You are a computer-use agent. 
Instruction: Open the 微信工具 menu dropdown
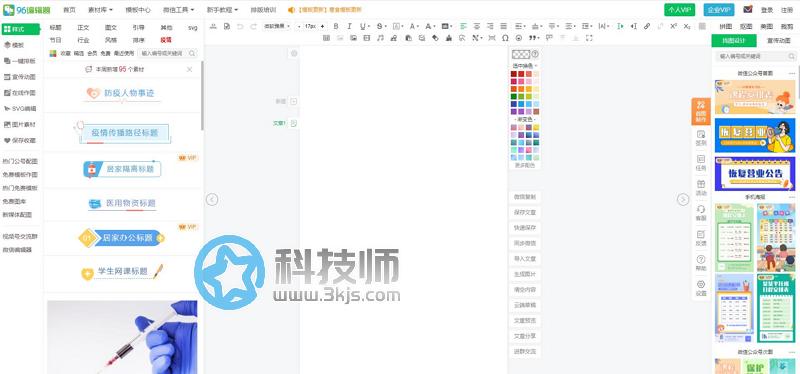[x=178, y=10]
